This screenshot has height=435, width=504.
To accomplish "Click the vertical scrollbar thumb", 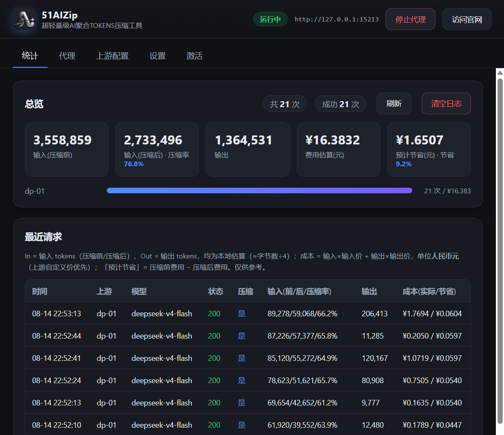I will tap(500, 251).
